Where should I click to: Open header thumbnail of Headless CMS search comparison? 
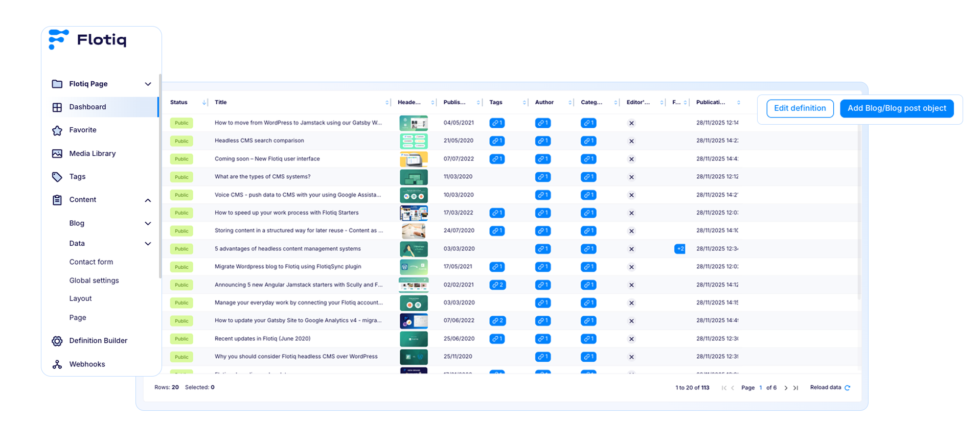[413, 141]
